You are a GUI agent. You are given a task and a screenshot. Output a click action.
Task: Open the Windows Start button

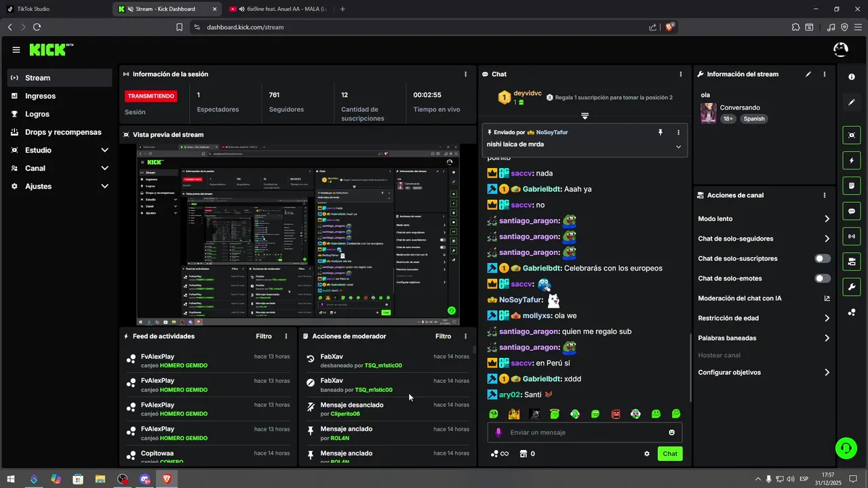coord(12,479)
